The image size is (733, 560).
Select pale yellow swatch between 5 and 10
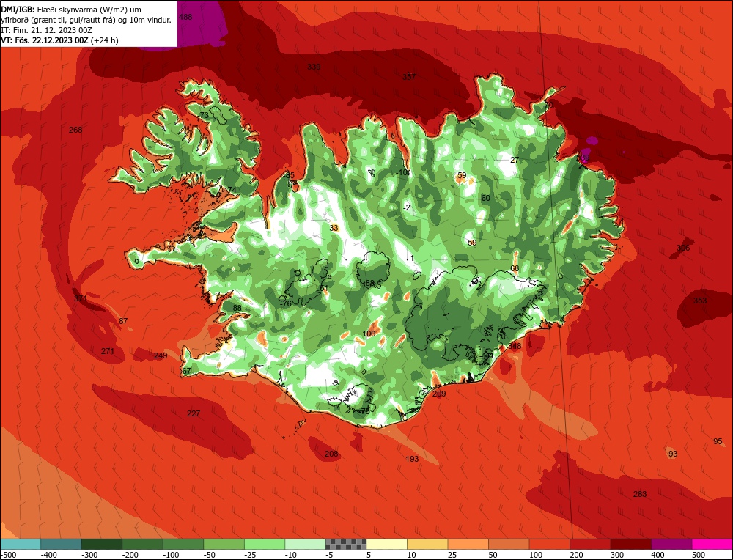(386, 544)
